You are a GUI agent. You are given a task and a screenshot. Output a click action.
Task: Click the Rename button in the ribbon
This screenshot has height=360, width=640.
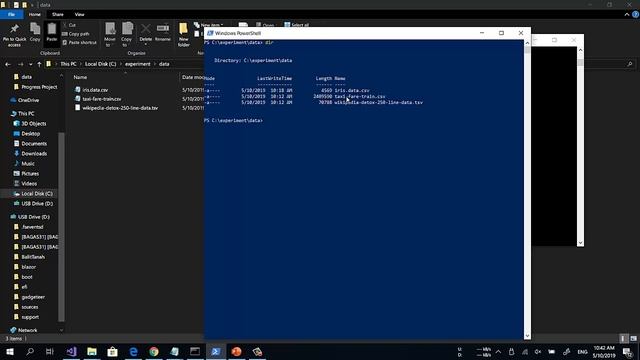163,33
